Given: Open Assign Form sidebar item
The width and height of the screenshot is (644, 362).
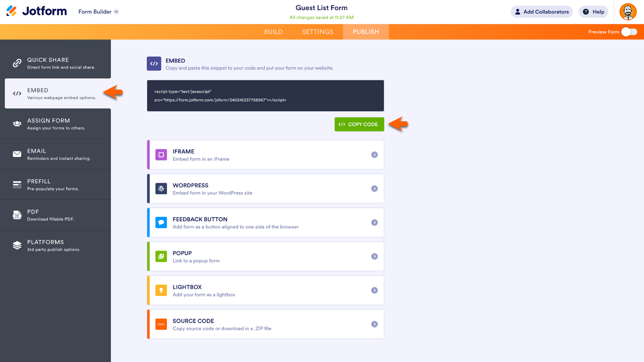Looking at the screenshot, I should click(56, 124).
